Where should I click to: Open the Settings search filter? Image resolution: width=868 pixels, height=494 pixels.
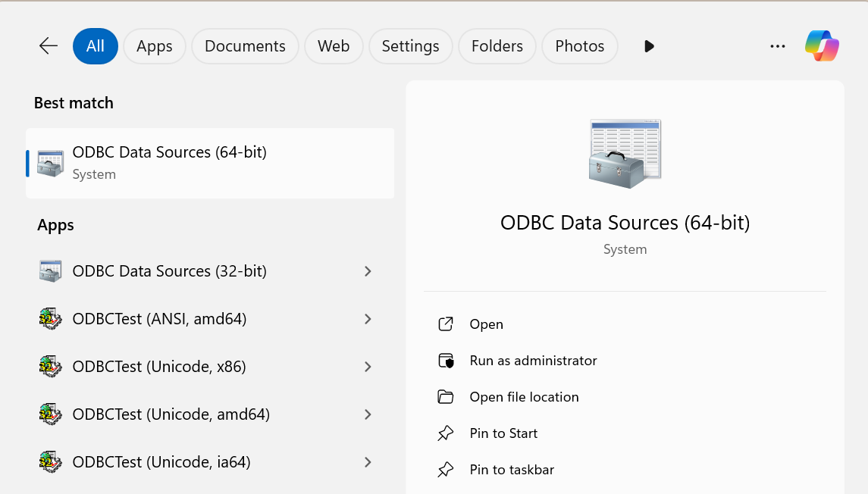410,45
